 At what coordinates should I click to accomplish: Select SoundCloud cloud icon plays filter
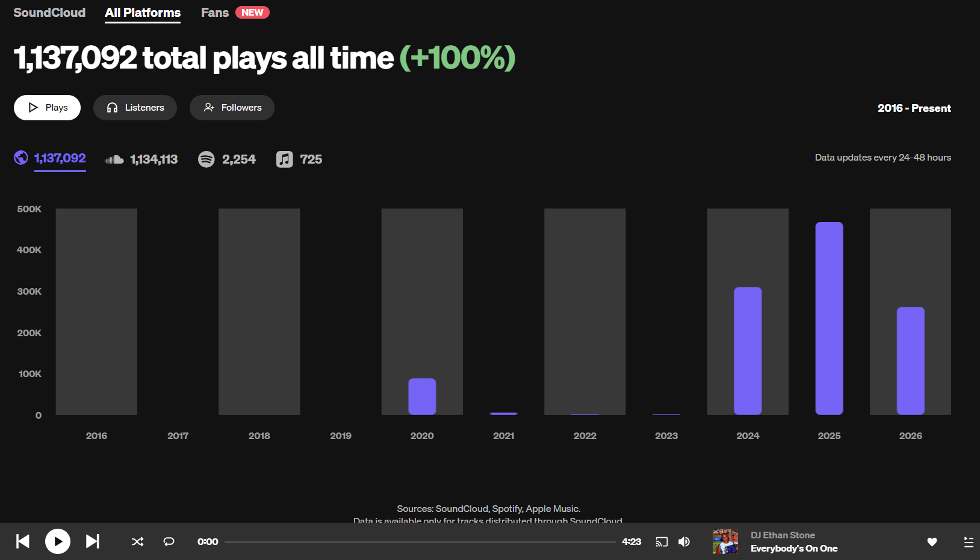click(x=114, y=159)
